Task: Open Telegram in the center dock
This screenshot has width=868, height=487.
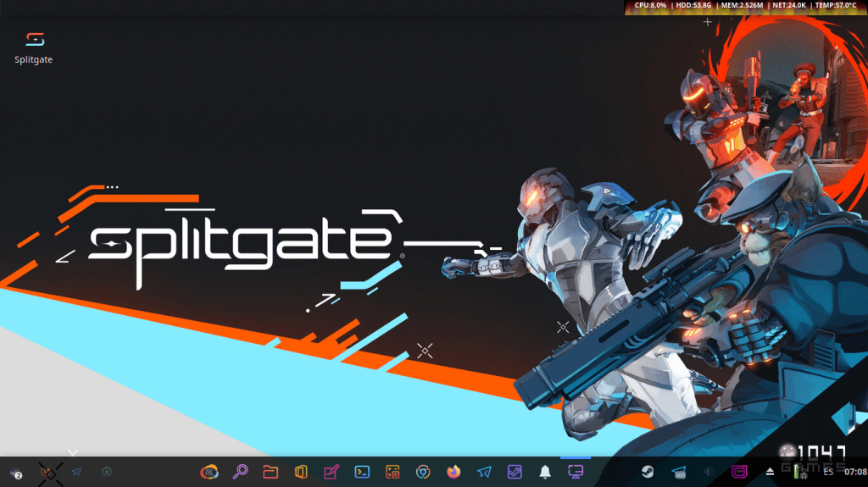Action: tap(484, 472)
